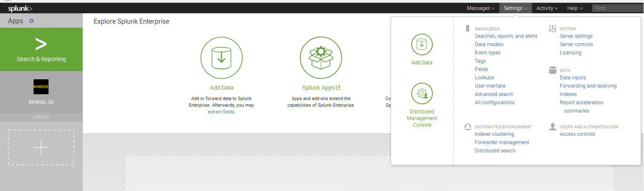Click the System sliders icon
This screenshot has width=644, height=191.
coord(552,29)
